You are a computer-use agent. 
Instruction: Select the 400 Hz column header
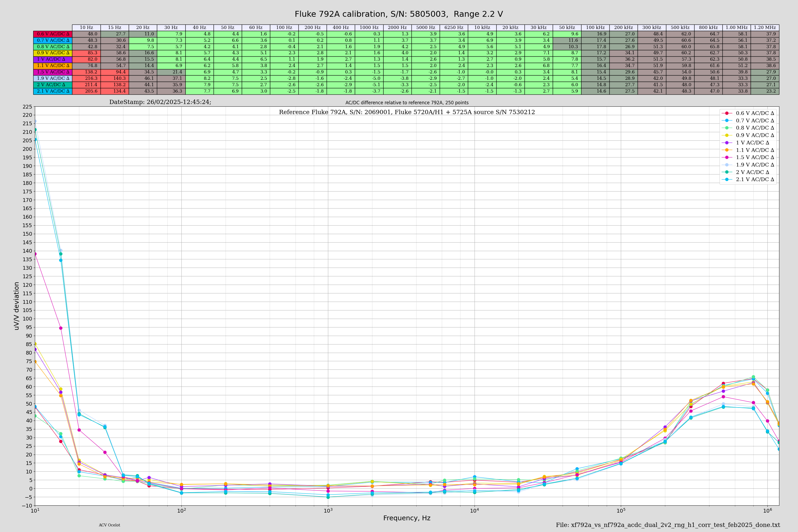pyautogui.click(x=341, y=27)
